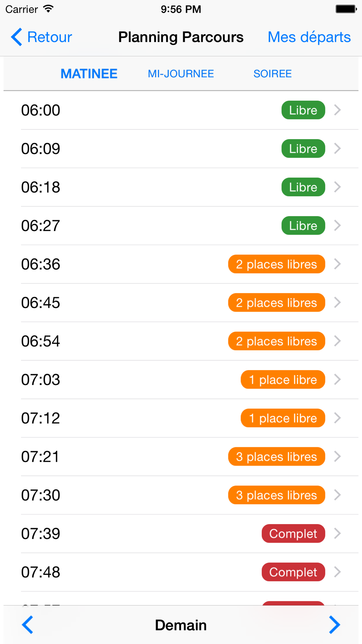Open Mes départs
Viewport: 362px width, 644px height.
309,37
